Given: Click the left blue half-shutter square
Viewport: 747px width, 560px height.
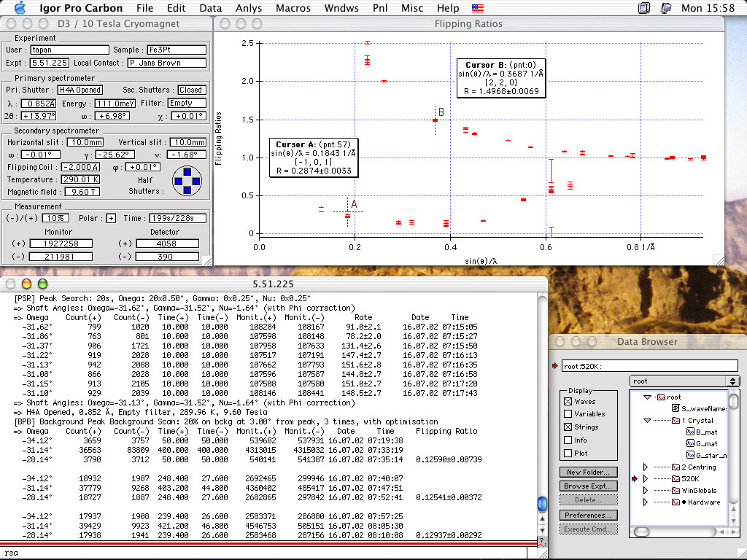Looking at the screenshot, I should (x=179, y=181).
